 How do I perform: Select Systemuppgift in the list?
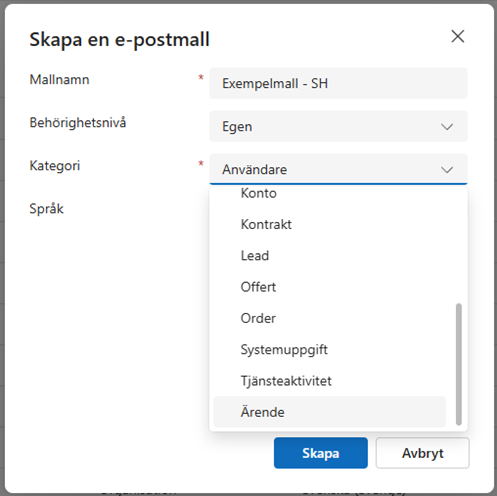point(330,350)
